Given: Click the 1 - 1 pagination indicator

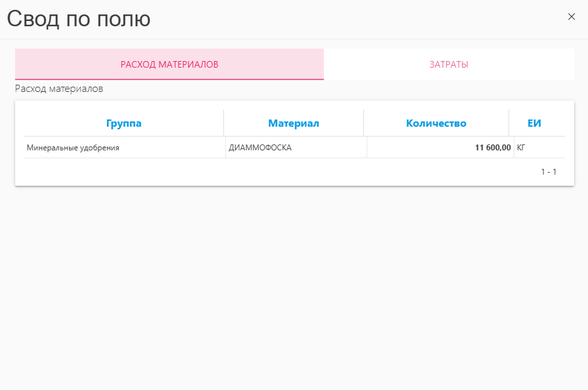Looking at the screenshot, I should pyautogui.click(x=549, y=172).
